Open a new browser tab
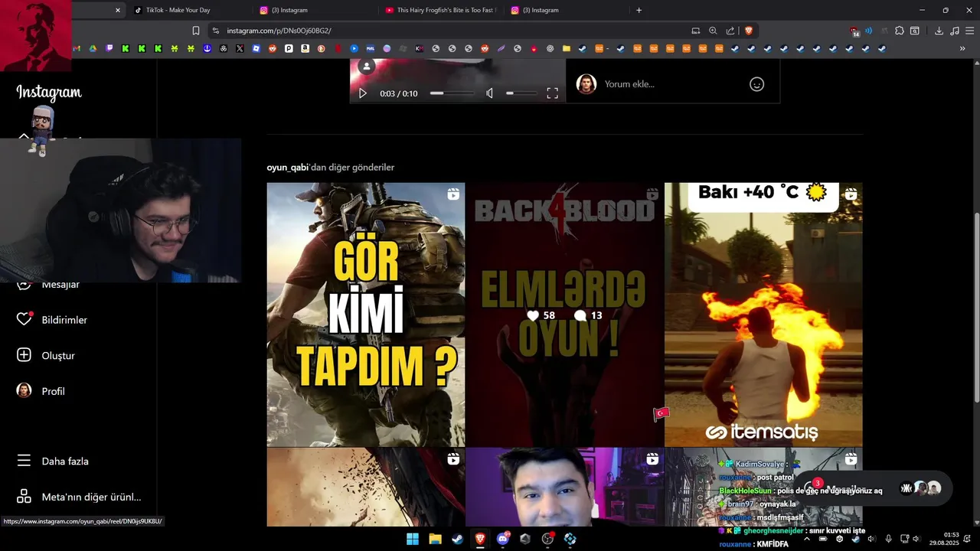This screenshot has width=980, height=551. 639,10
